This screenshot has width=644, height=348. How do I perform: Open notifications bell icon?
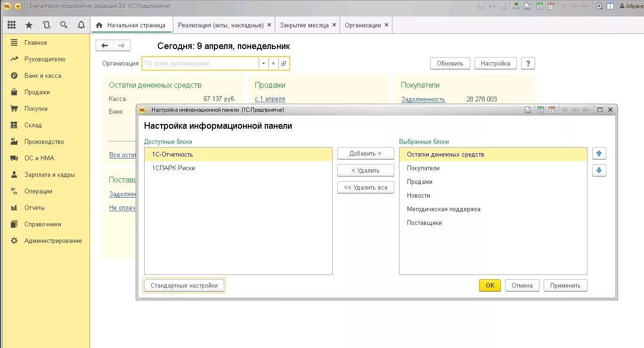tap(81, 25)
